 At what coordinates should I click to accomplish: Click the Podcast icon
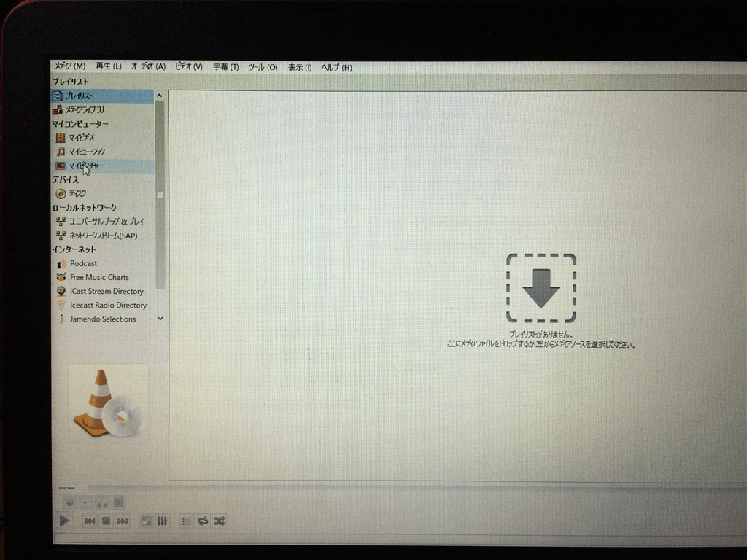pos(61,263)
